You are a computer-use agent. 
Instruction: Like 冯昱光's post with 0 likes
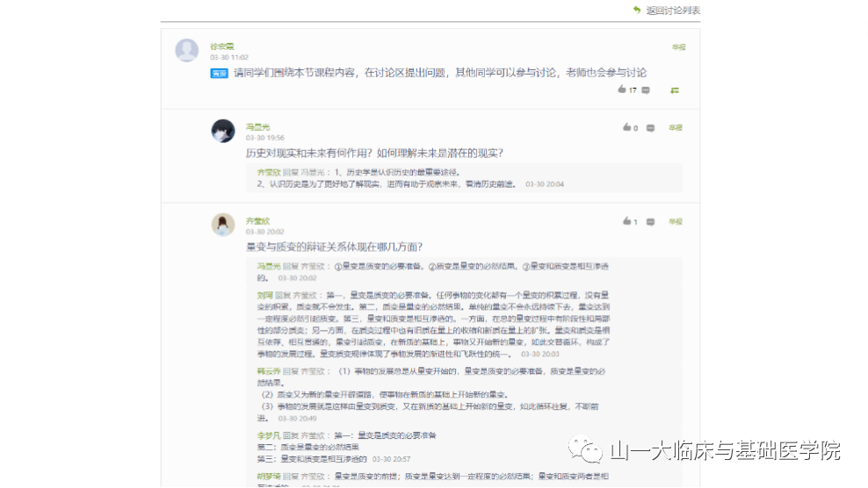coord(626,127)
